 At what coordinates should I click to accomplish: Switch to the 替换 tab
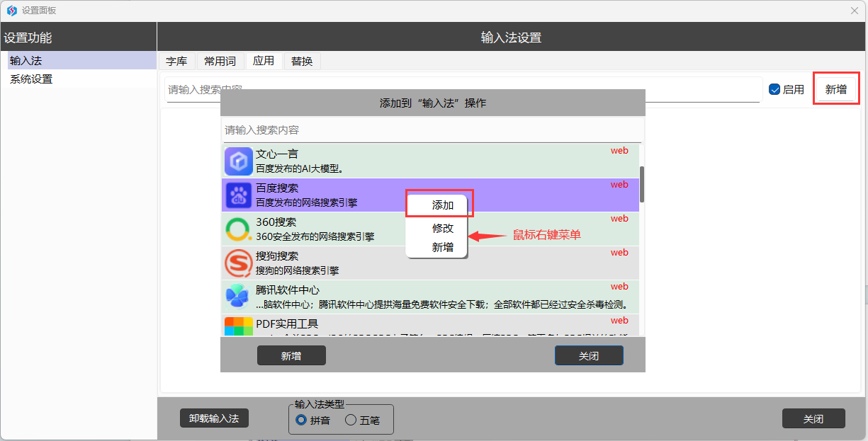pos(302,61)
